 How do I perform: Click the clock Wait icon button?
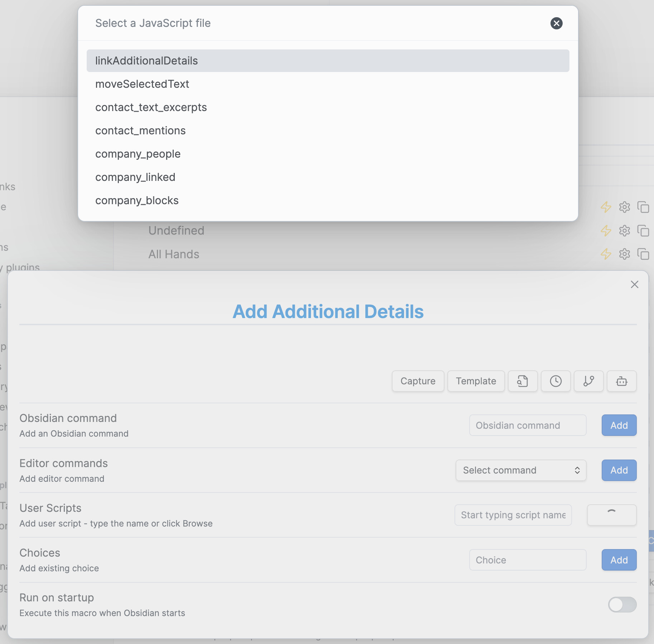pyautogui.click(x=556, y=381)
